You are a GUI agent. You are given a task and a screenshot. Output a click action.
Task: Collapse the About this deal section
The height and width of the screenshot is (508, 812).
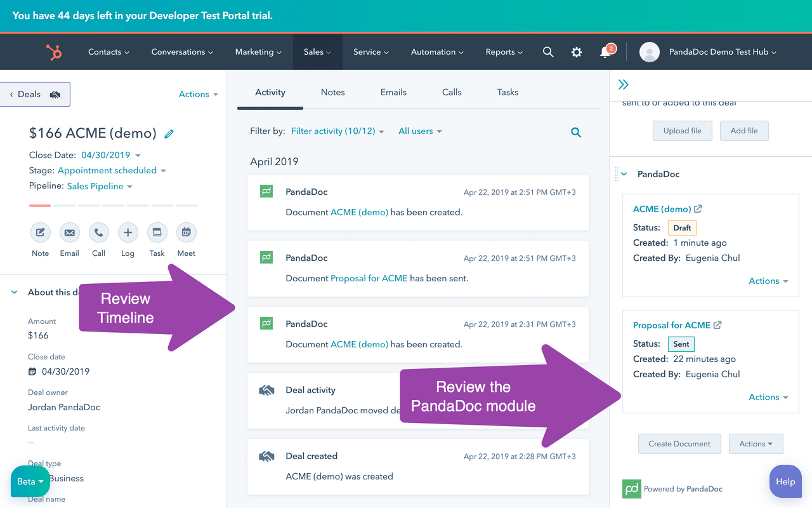click(15, 292)
